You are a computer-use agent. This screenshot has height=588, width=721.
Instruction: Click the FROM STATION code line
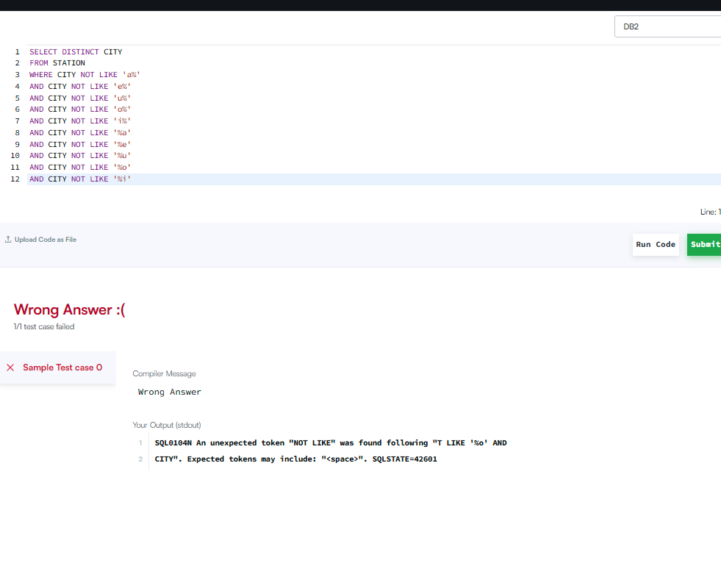[57, 63]
